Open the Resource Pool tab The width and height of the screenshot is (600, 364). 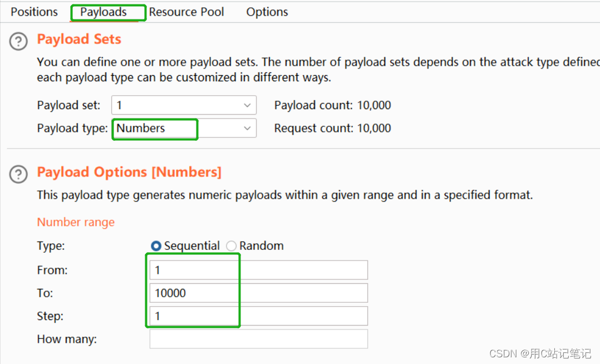point(186,12)
